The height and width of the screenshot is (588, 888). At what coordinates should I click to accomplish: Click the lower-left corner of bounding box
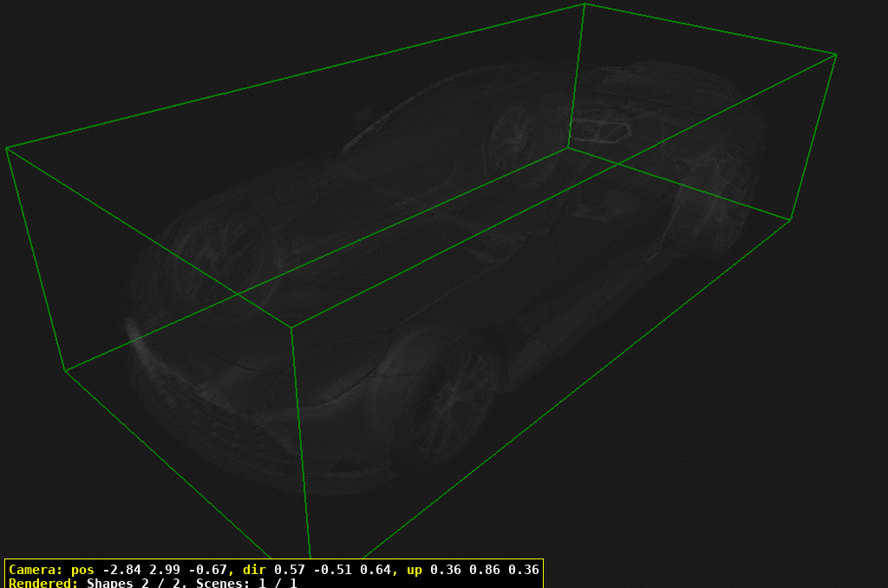(65, 370)
